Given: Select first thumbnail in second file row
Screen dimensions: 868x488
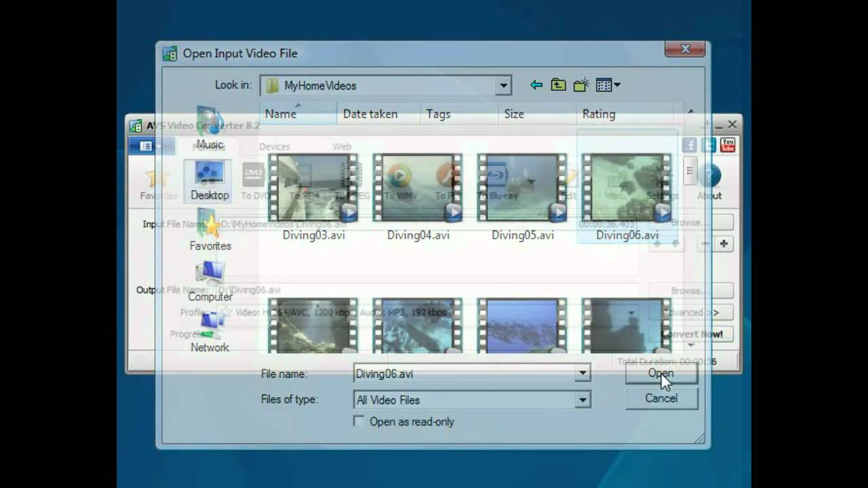Looking at the screenshot, I should [x=313, y=326].
